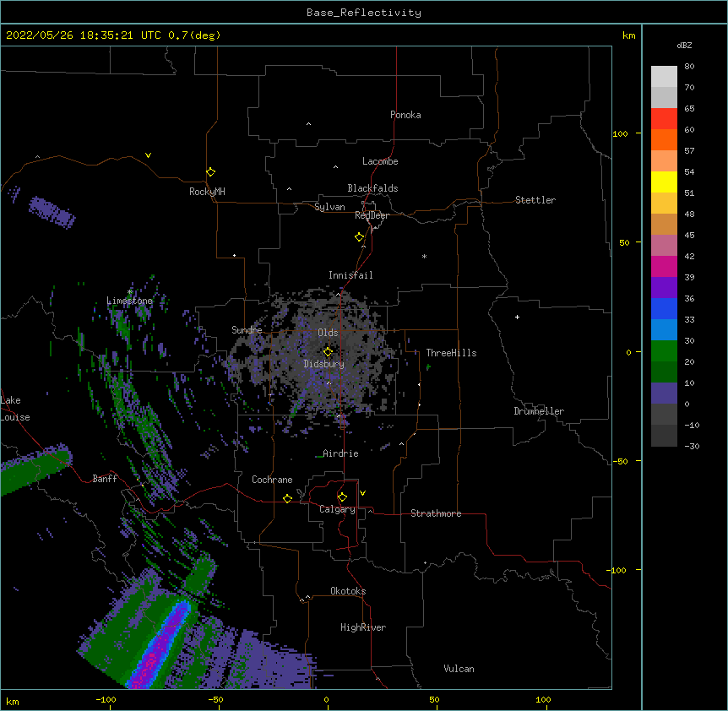Click the Airdrie label
728x711 pixels.
(x=340, y=453)
